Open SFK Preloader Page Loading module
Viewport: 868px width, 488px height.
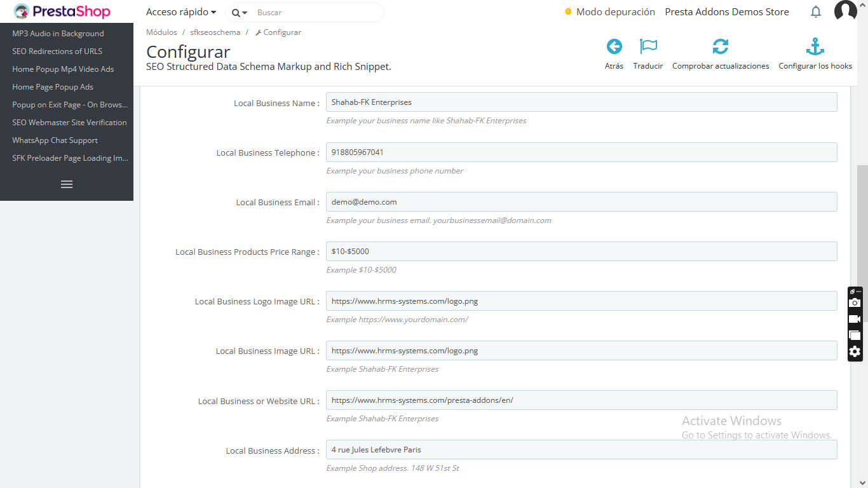point(70,158)
